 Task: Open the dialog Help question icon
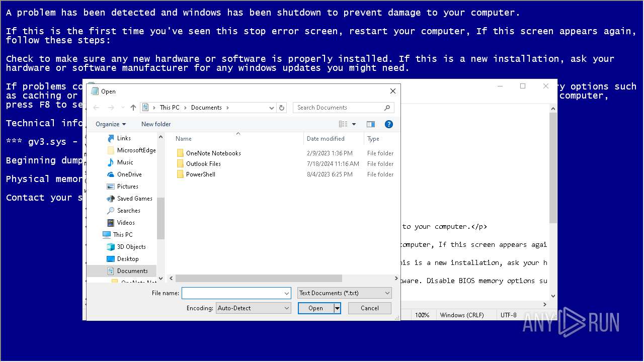[388, 124]
